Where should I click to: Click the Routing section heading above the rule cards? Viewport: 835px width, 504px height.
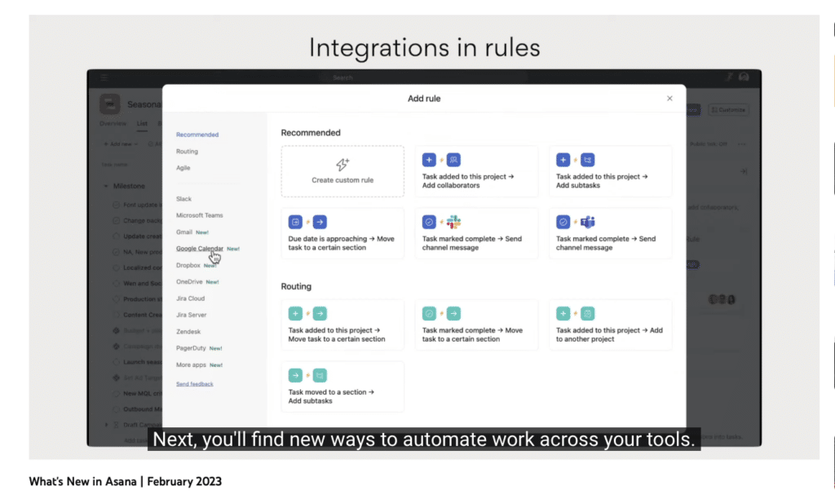coord(296,286)
